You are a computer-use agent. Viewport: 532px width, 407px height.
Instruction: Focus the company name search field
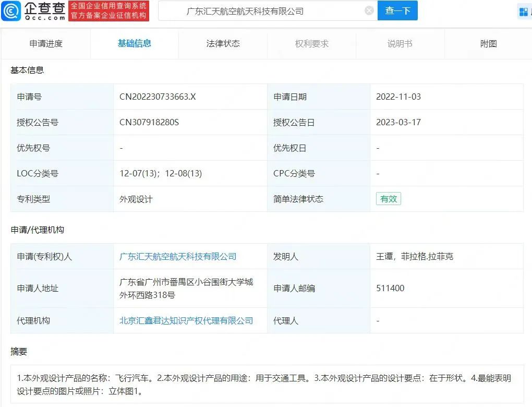pyautogui.click(x=268, y=11)
